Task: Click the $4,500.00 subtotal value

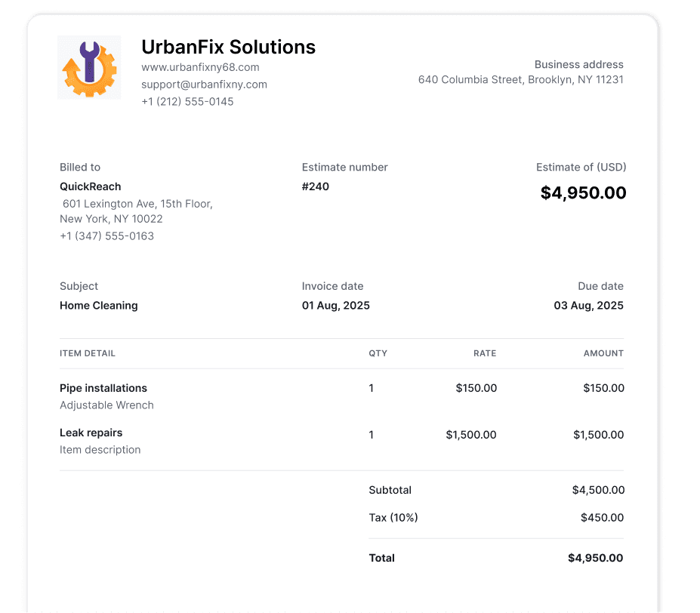Action: point(598,490)
